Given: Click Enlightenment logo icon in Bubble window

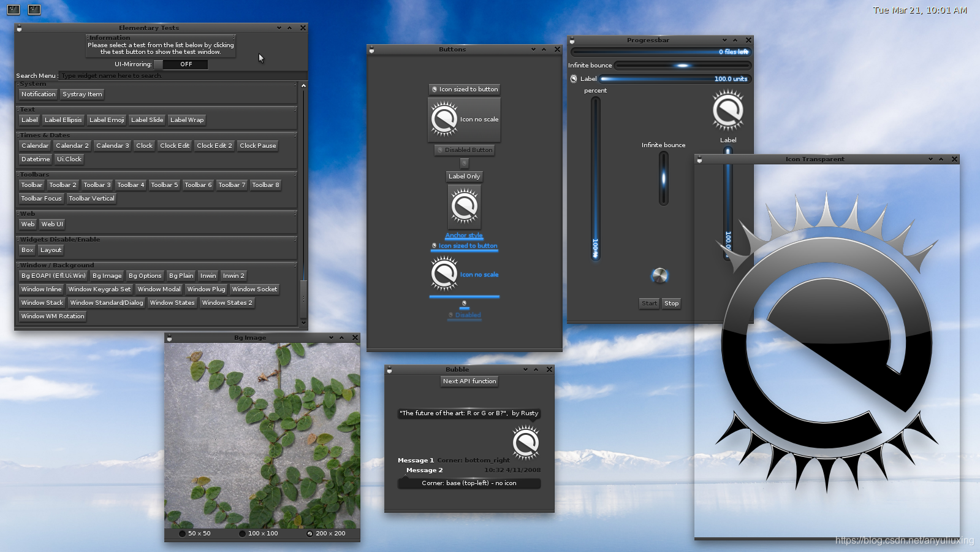Looking at the screenshot, I should [525, 443].
